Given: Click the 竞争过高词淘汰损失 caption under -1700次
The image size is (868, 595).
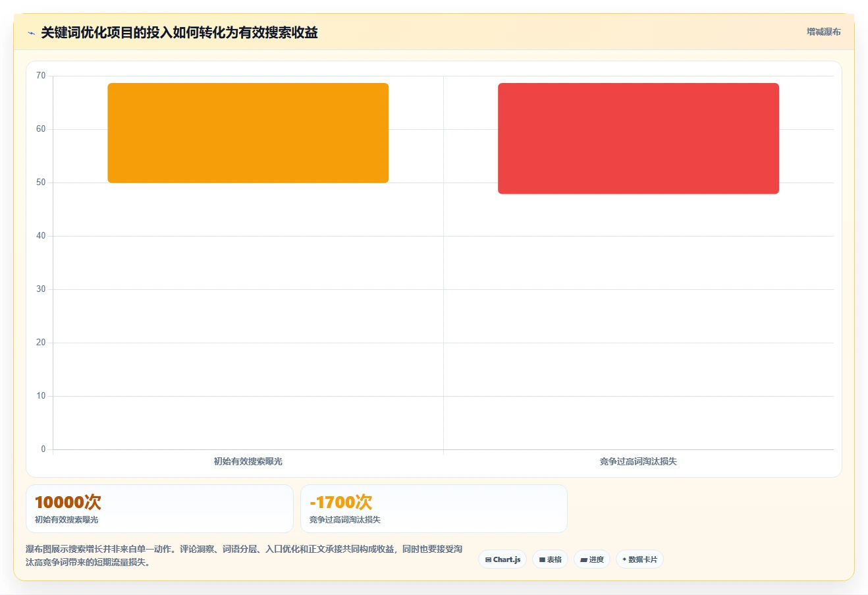Looking at the screenshot, I should pyautogui.click(x=345, y=520).
